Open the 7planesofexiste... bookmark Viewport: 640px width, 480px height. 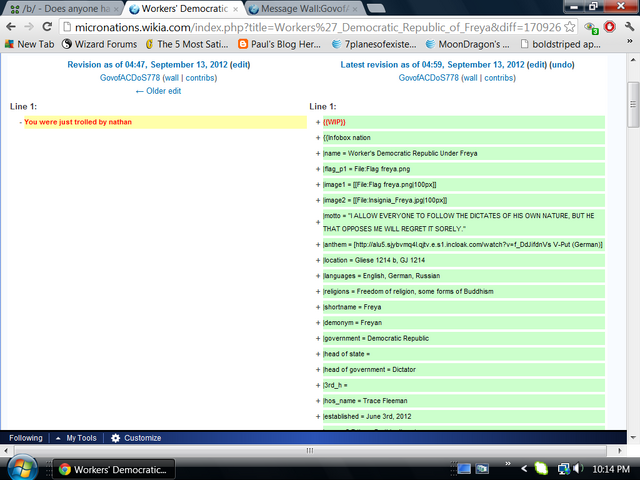[374, 44]
